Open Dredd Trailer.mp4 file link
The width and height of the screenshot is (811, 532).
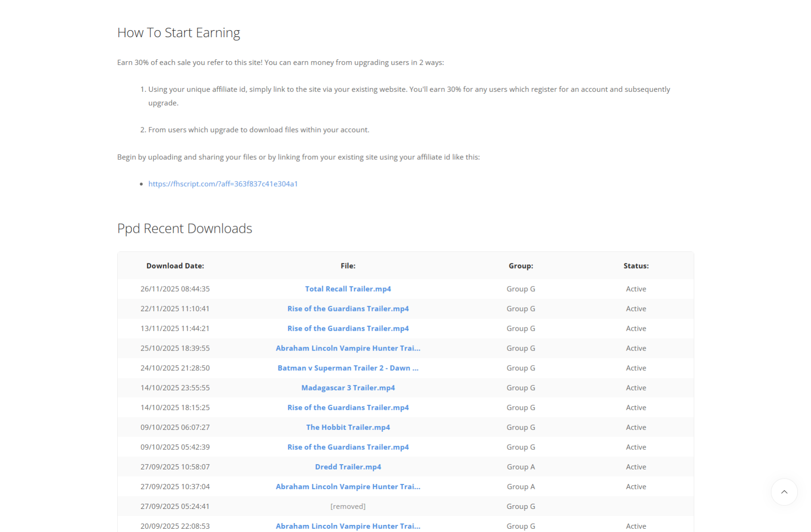(348, 467)
